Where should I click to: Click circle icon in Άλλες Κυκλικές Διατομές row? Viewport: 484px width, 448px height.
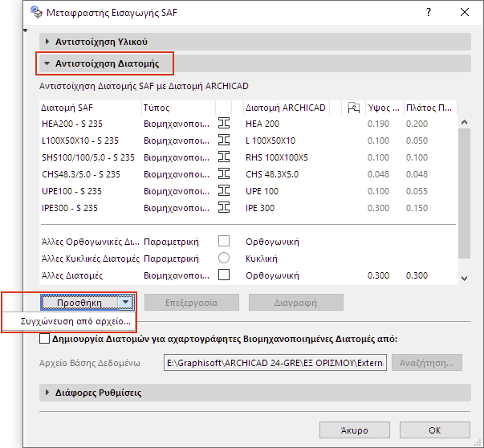[x=224, y=258]
